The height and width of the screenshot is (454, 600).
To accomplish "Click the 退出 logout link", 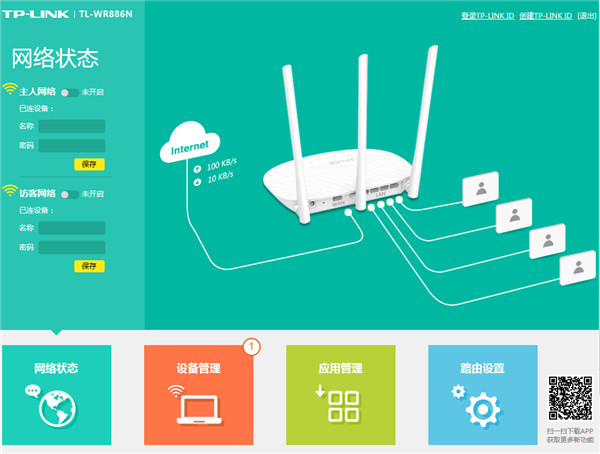I will pos(587,16).
